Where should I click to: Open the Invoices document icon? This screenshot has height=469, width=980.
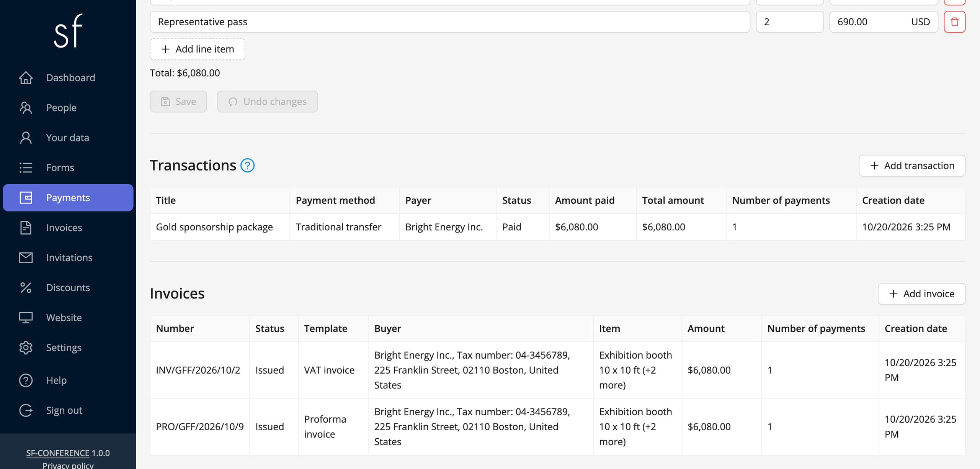tap(26, 228)
